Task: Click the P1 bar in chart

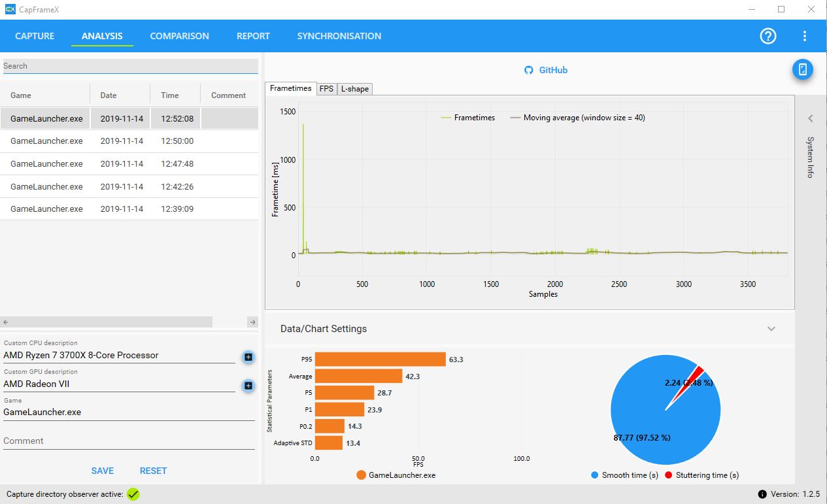Action: [339, 409]
